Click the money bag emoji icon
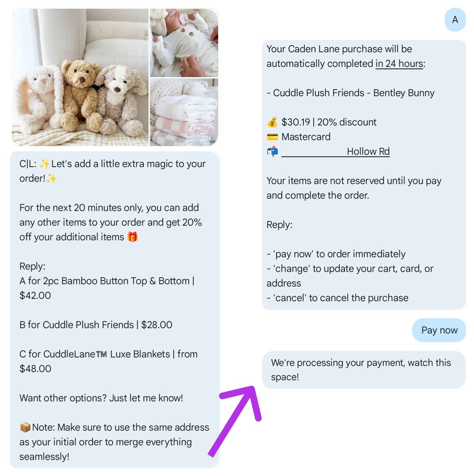Screen dimensions: 474x476 click(x=272, y=122)
